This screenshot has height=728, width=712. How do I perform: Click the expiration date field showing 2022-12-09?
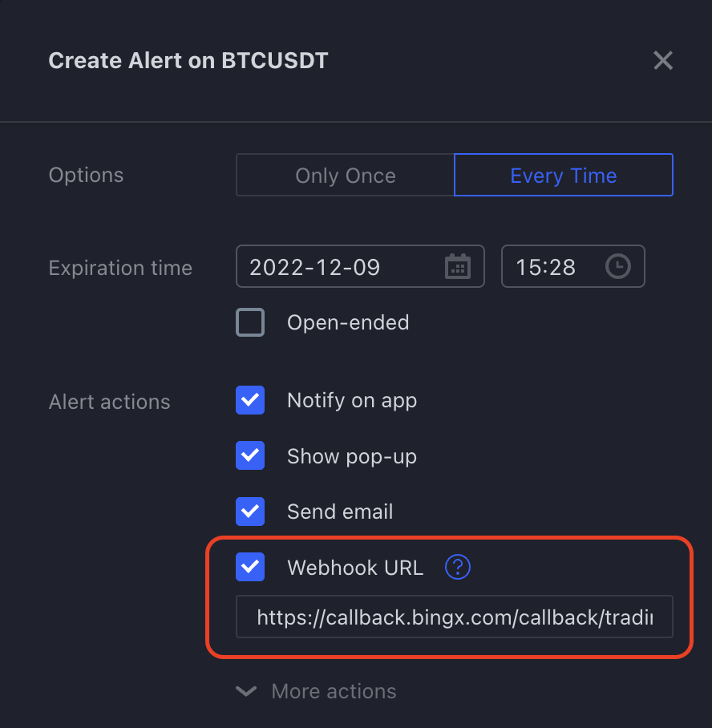337,266
